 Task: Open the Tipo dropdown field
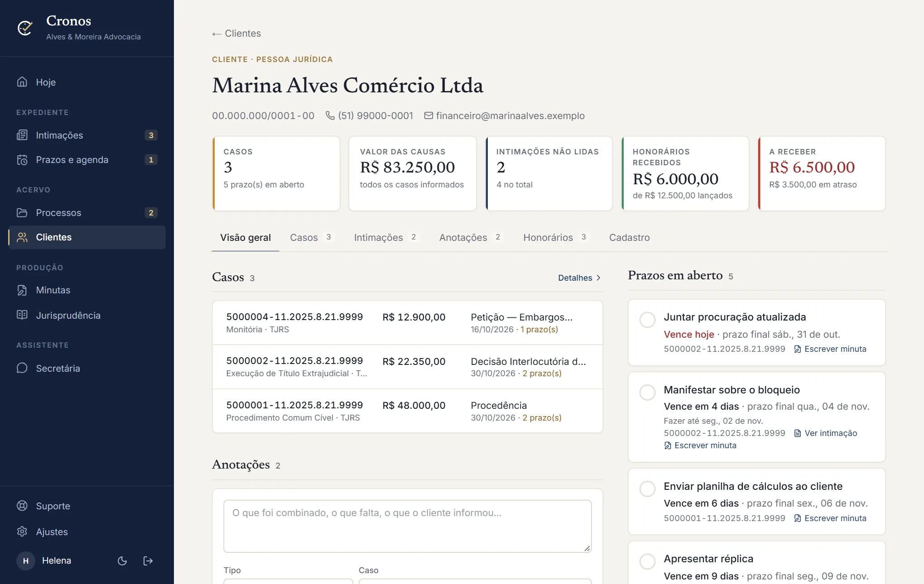(288, 581)
